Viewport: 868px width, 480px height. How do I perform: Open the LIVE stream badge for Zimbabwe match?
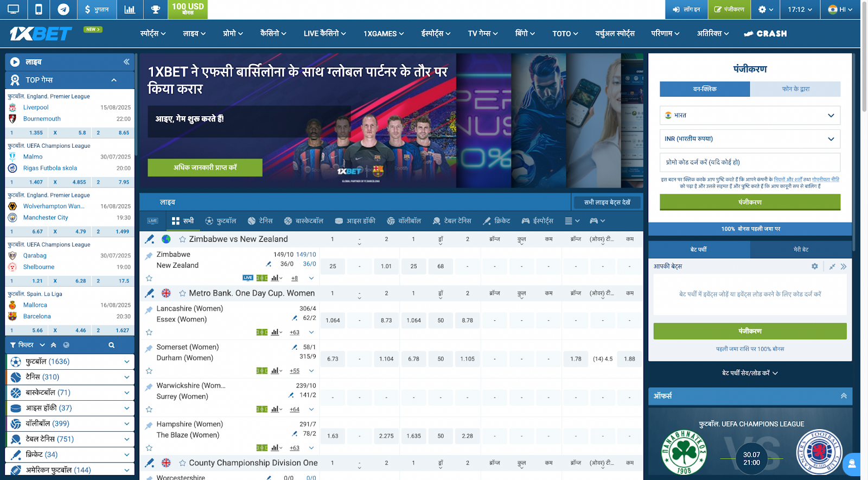tap(248, 277)
